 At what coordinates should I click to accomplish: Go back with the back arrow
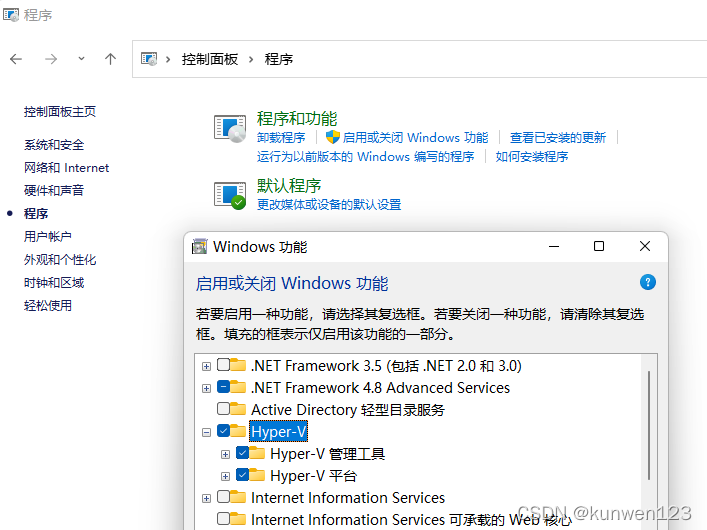pos(16,59)
